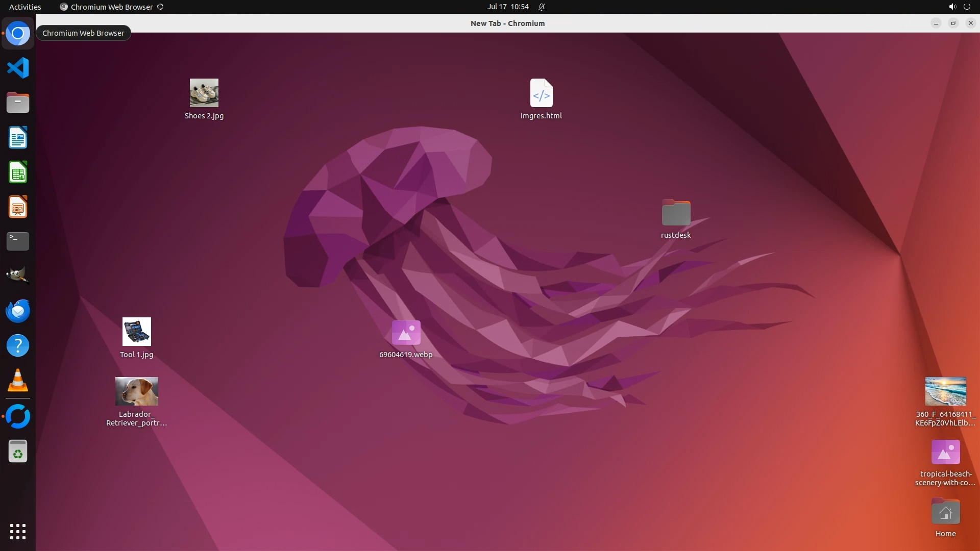
Task: Select the imgres.html file icon
Action: coord(541,93)
